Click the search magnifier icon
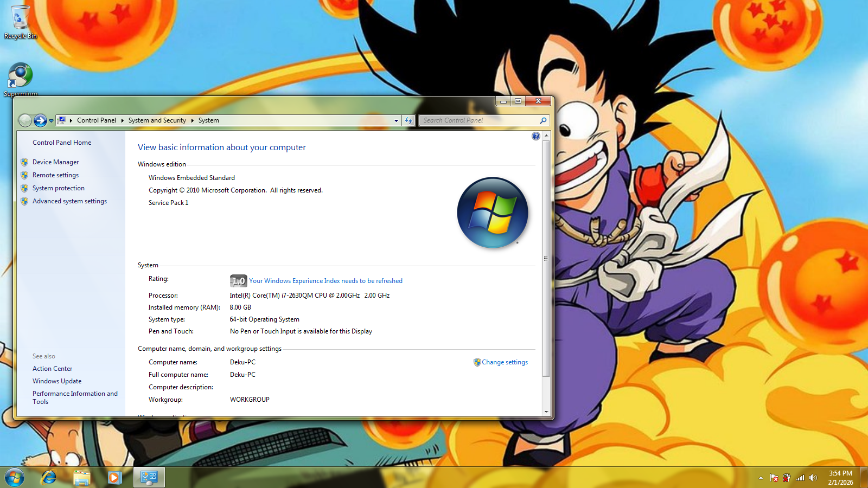 (x=543, y=120)
